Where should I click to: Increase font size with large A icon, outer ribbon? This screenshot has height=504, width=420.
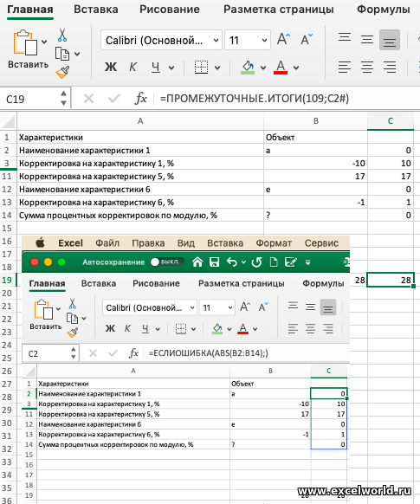click(283, 39)
